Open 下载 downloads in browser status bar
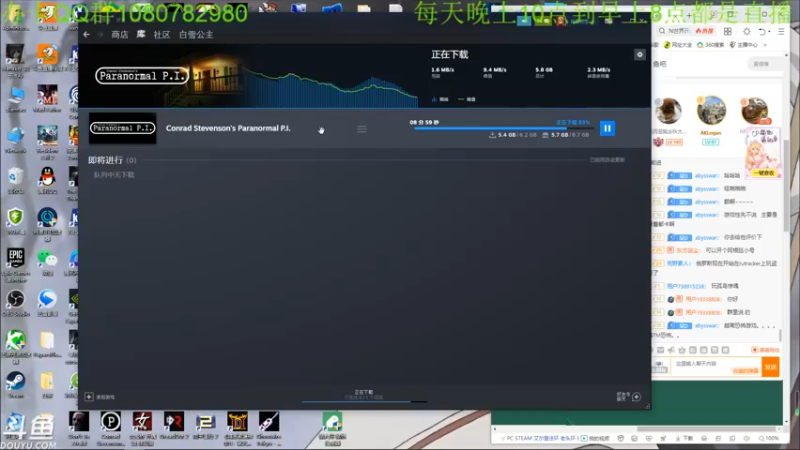Screen dimensions: 800x450 [684, 438]
